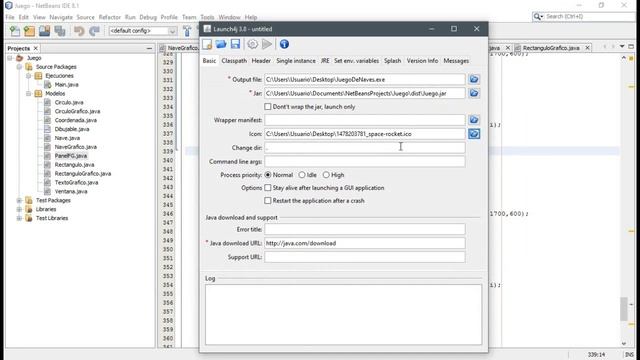
Task: Collapse the Ejecuciones package
Action: (x=29, y=76)
